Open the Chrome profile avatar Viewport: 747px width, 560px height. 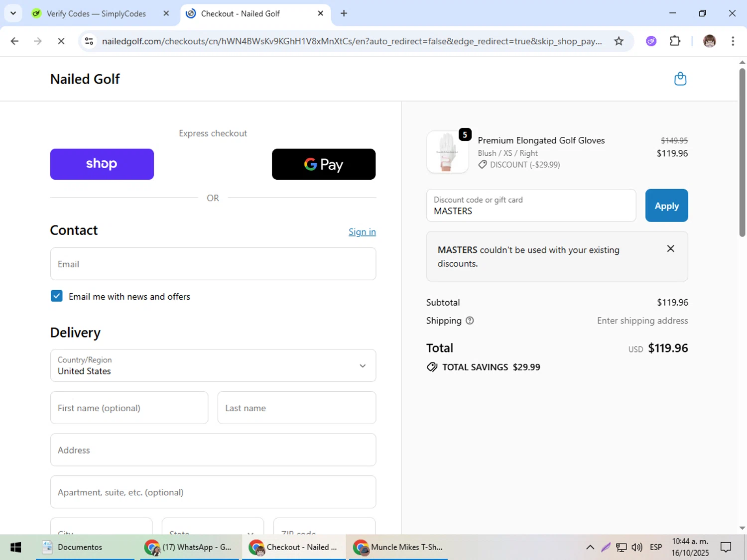tap(709, 41)
